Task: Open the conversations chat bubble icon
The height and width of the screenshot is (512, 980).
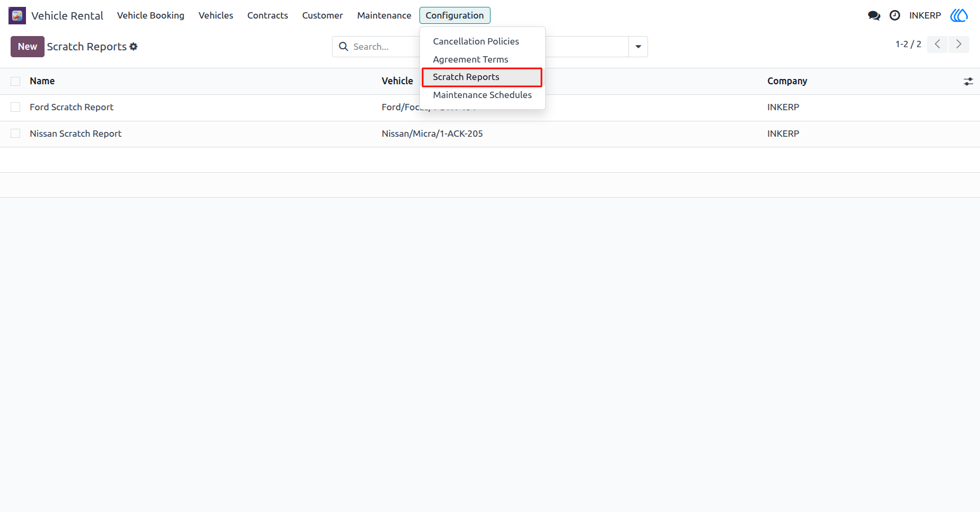Action: tap(874, 15)
